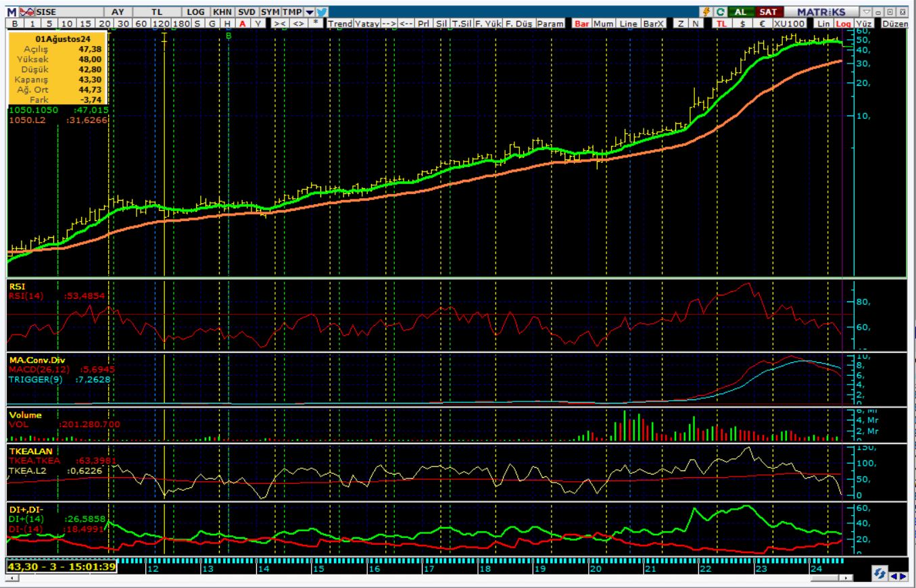Viewport: 916px width, 588px height.
Task: Click the blue refresh icon at bottom right
Action: pos(880,574)
